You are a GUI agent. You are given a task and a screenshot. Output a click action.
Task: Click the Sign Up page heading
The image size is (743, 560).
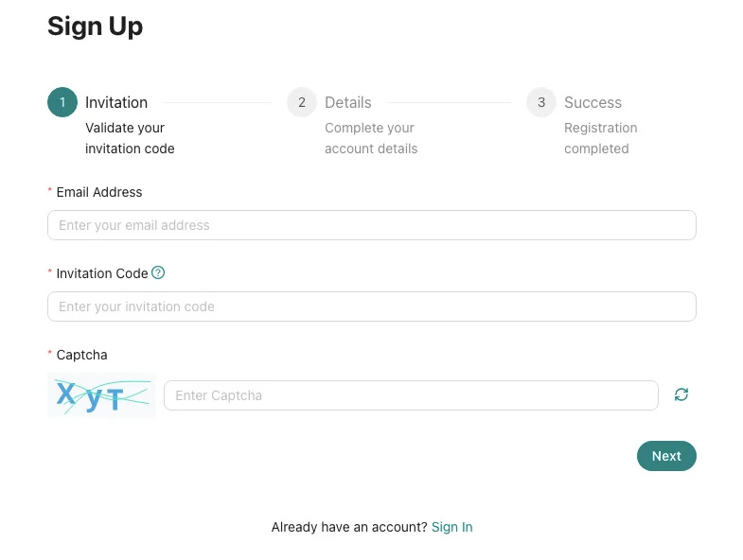coord(96,26)
